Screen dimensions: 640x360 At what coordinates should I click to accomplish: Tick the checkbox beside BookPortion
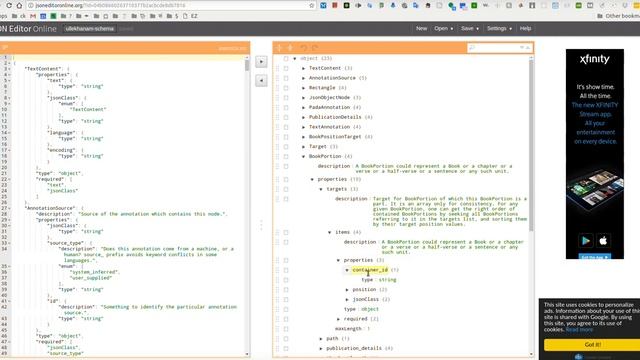coord(286,156)
